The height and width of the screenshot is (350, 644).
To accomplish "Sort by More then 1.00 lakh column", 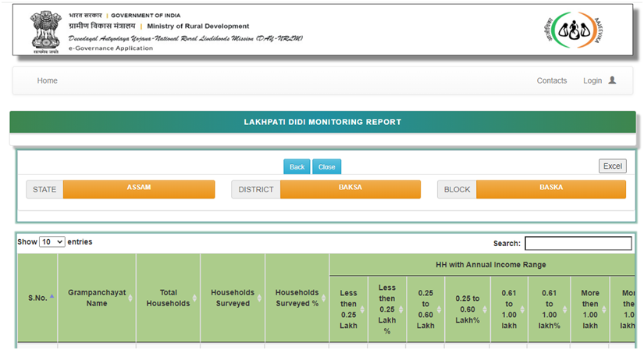I will coord(604,309).
